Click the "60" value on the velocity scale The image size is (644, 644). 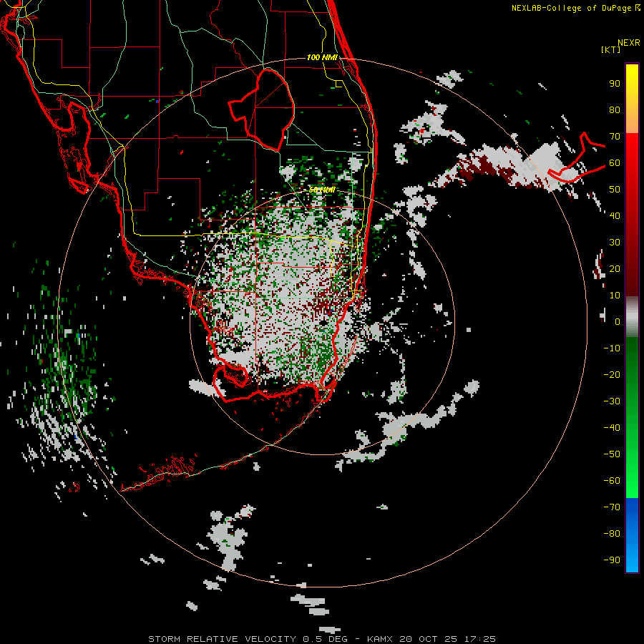[615, 163]
